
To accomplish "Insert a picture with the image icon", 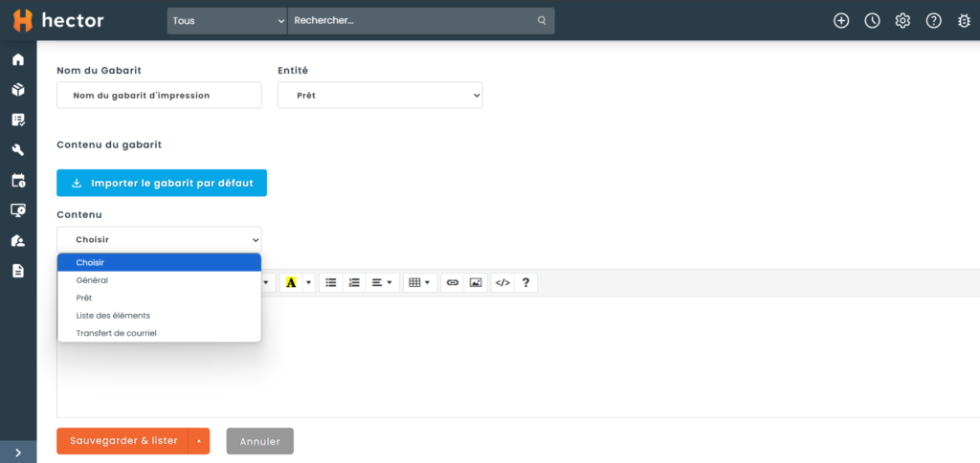I will pyautogui.click(x=476, y=283).
